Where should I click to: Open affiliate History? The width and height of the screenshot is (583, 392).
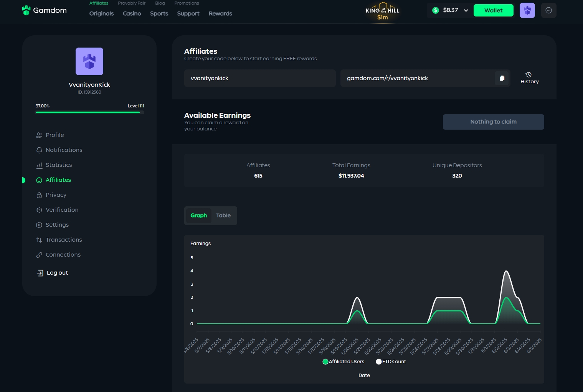(x=529, y=78)
